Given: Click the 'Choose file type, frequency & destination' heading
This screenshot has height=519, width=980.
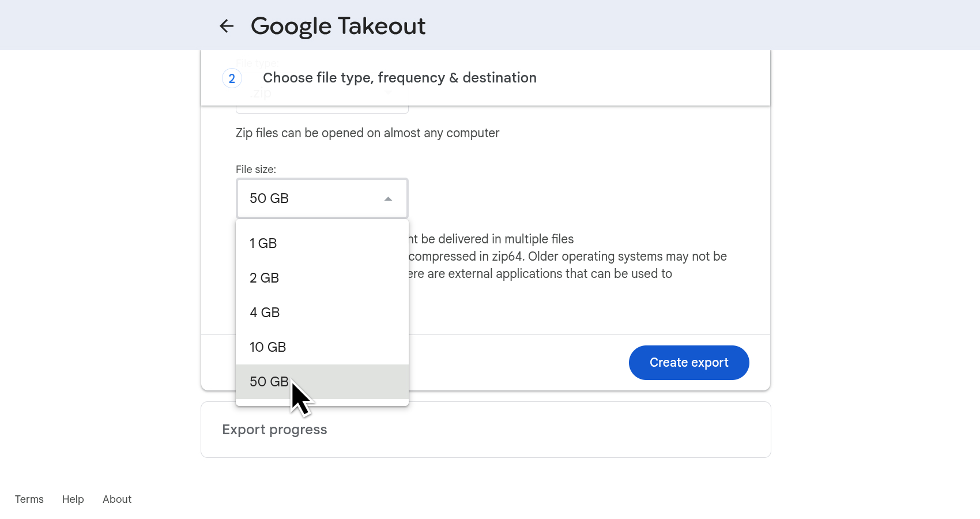Looking at the screenshot, I should click(399, 78).
